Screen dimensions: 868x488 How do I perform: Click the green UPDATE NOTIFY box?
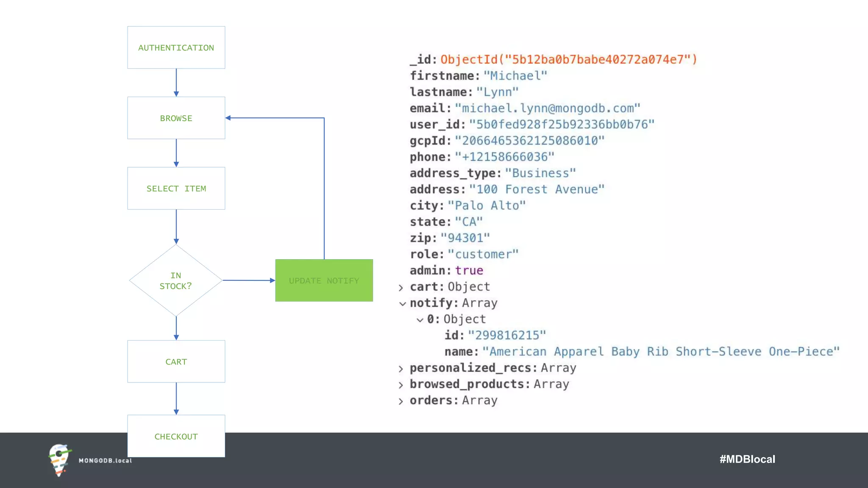[x=324, y=280]
